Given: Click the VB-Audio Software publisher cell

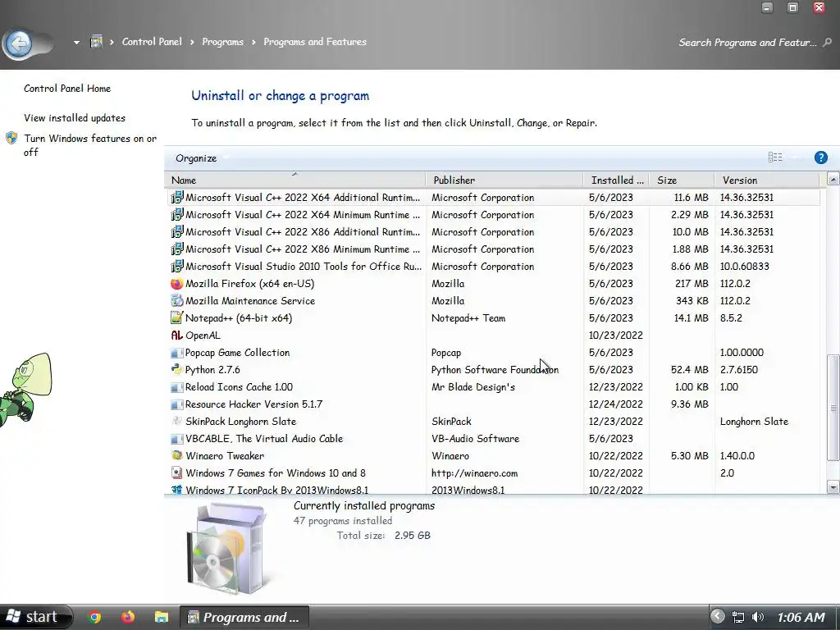Looking at the screenshot, I should click(x=475, y=438).
